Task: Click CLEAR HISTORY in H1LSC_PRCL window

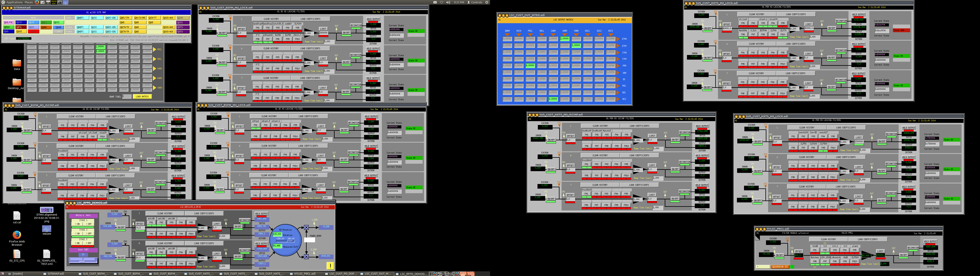Action: click(828, 239)
